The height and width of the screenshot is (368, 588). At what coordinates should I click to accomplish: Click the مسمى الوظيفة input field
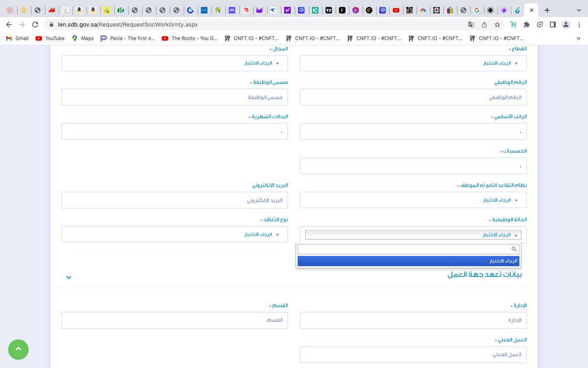tap(174, 97)
